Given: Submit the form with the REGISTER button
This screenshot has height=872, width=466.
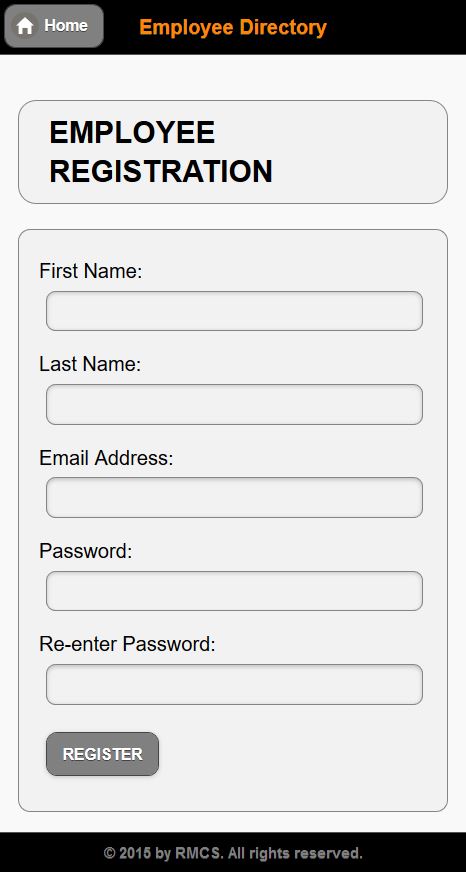Looking at the screenshot, I should click(x=102, y=754).
